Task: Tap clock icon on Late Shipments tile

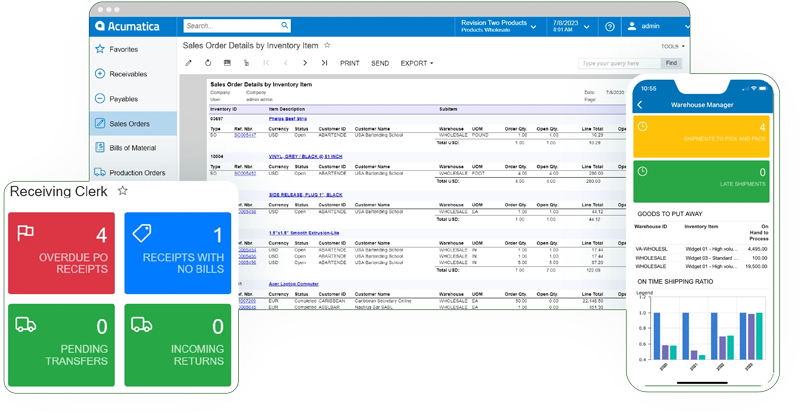Action: [x=643, y=172]
